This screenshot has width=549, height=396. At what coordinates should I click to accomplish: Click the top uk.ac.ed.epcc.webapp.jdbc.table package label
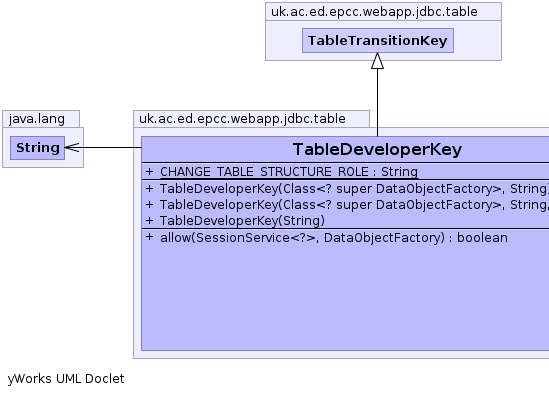374,12
